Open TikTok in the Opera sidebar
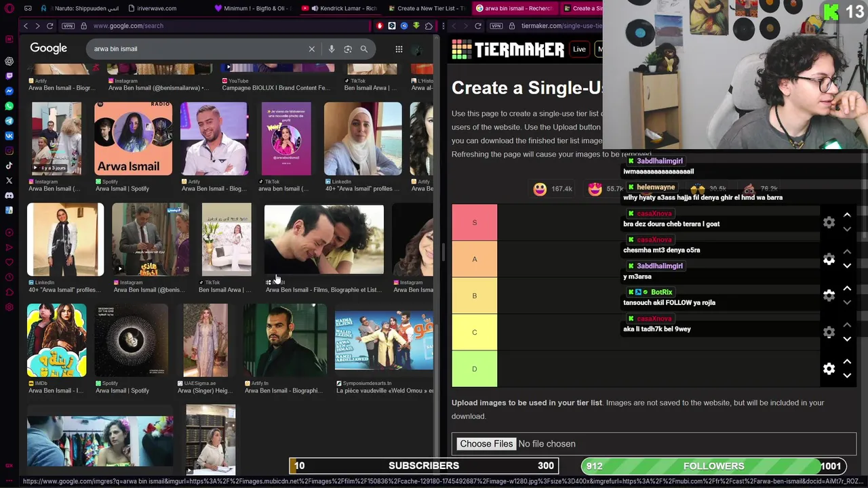This screenshot has width=868, height=488. tap(9, 165)
